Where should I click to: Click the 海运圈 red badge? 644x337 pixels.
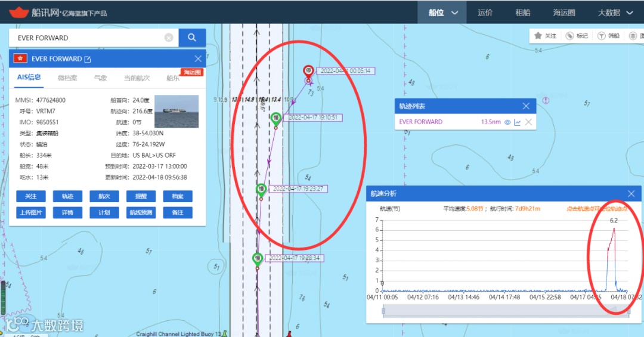point(192,72)
